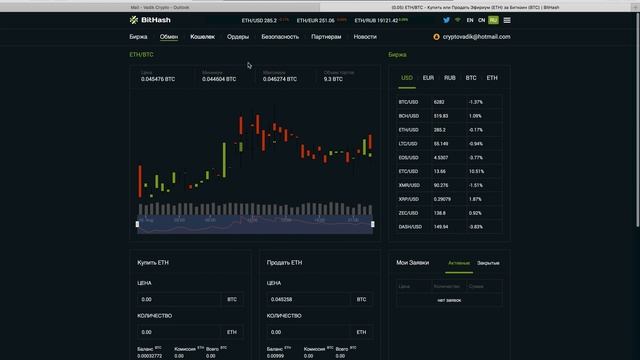The height and width of the screenshot is (360, 640).
Task: Click the 'нет заявок' empty orders message
Action: (x=449, y=300)
